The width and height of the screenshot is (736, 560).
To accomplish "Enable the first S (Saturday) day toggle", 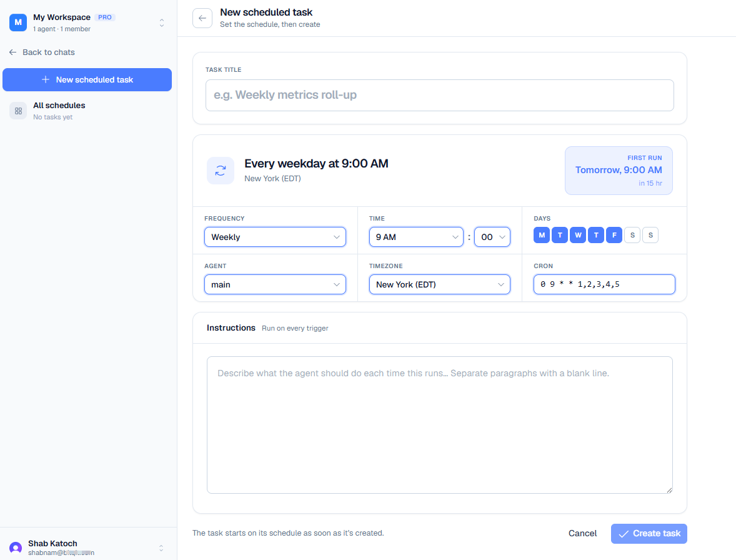I will pyautogui.click(x=632, y=235).
